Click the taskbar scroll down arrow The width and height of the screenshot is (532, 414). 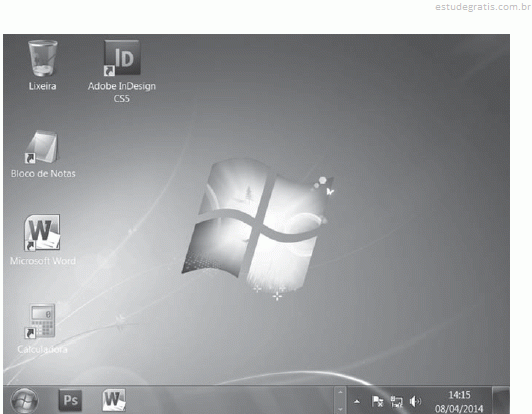tap(340, 409)
